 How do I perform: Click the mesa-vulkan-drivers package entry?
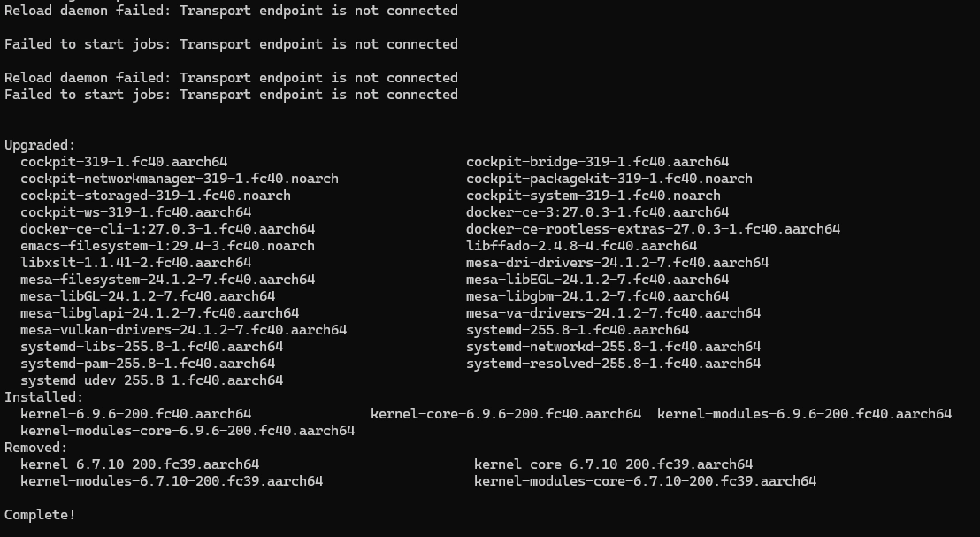[183, 330]
